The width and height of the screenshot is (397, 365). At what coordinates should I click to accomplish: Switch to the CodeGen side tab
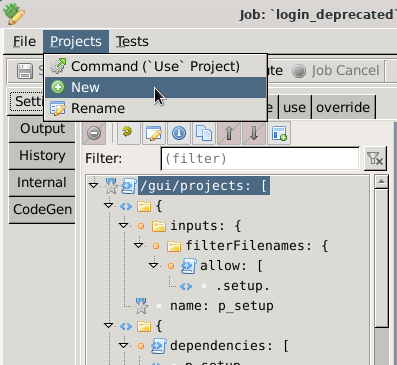tap(42, 209)
